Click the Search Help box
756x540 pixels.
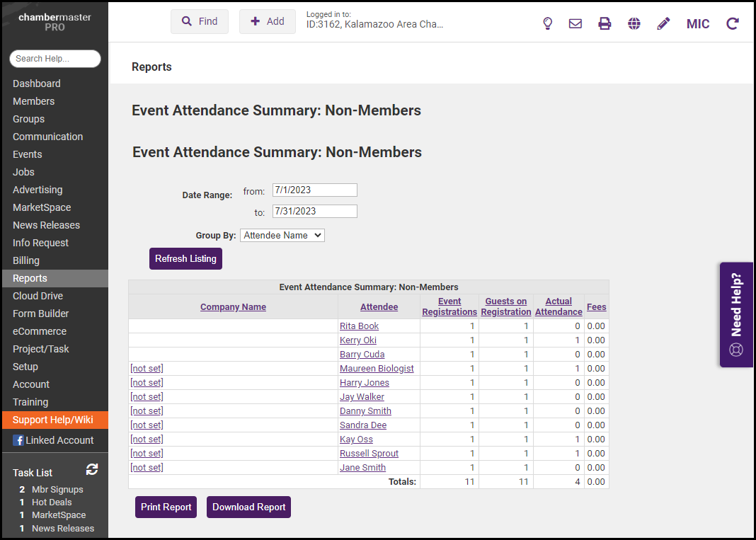pyautogui.click(x=55, y=59)
